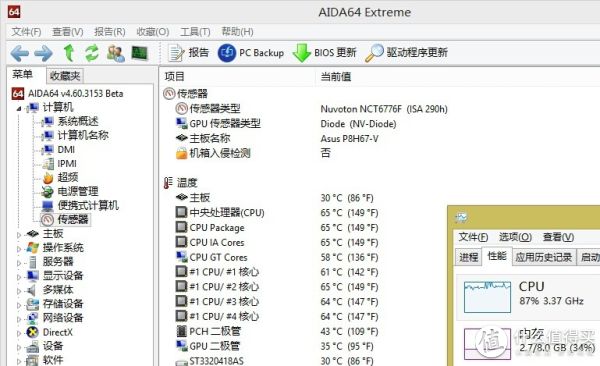Click the 操作系统 Windows flag icon

pyautogui.click(x=33, y=248)
